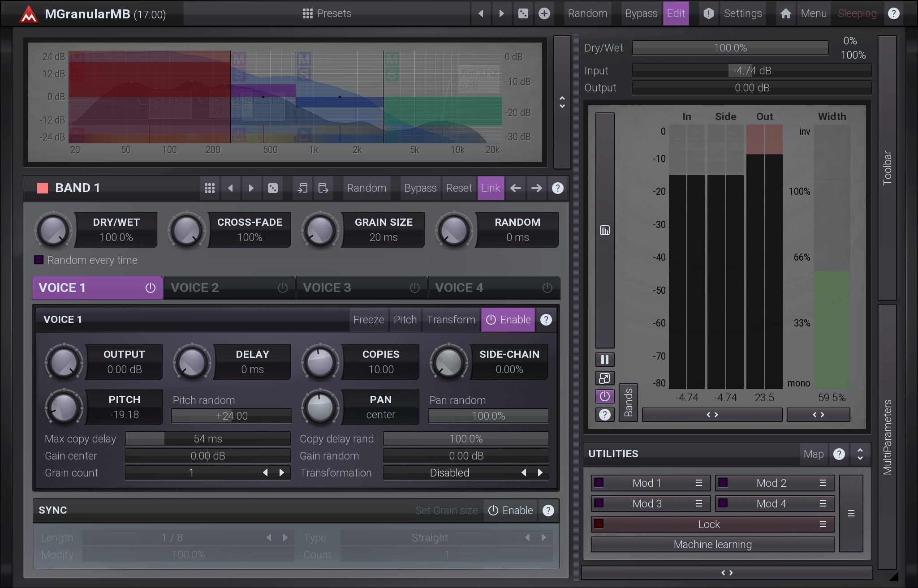This screenshot has width=918, height=588.
Task: Open the home icon next to Menu
Action: click(x=785, y=13)
